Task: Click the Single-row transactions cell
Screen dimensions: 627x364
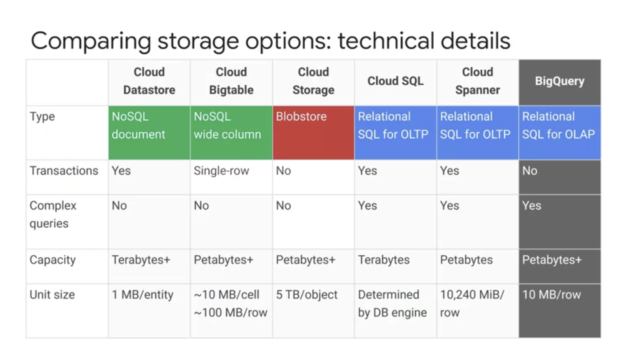Action: pyautogui.click(x=231, y=177)
